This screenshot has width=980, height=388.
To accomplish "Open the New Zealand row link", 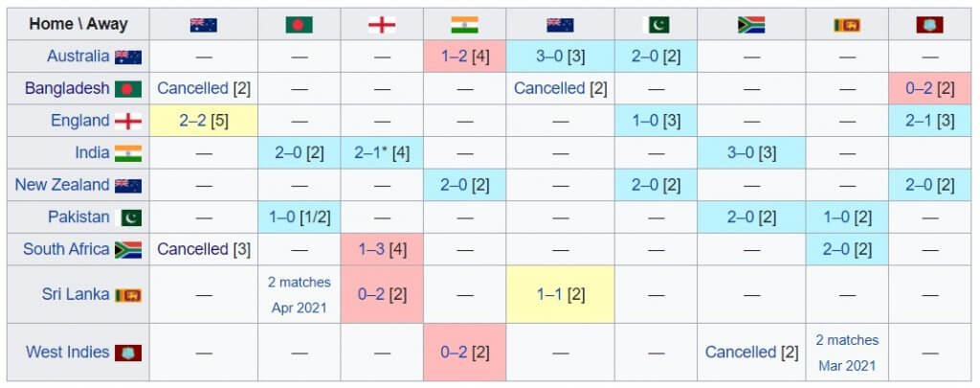I will coord(62,185).
